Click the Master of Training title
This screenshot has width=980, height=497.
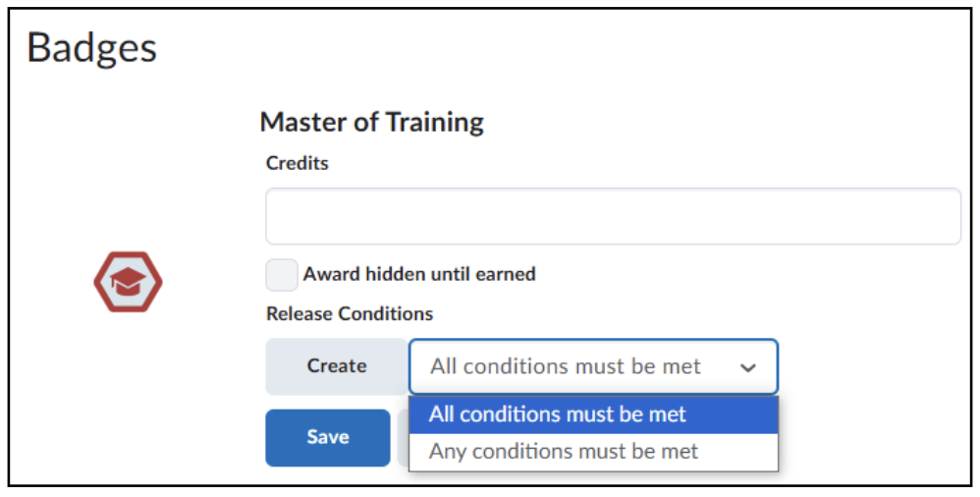tap(372, 122)
